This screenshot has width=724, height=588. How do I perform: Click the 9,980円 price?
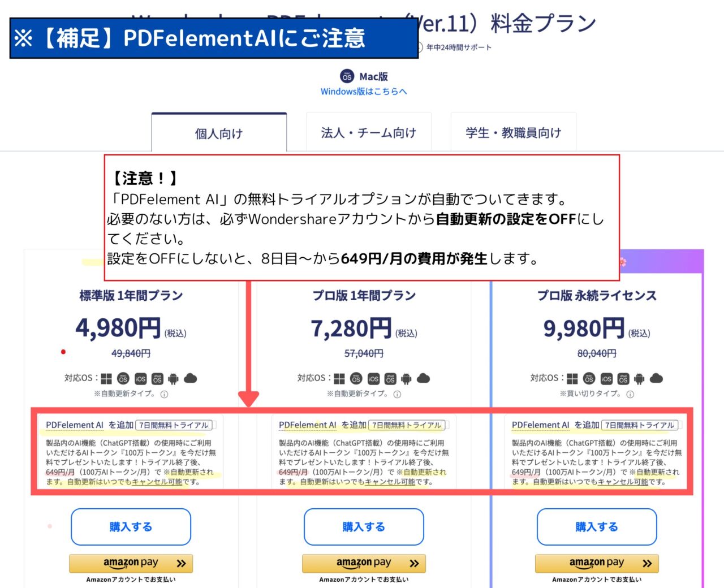click(x=584, y=328)
